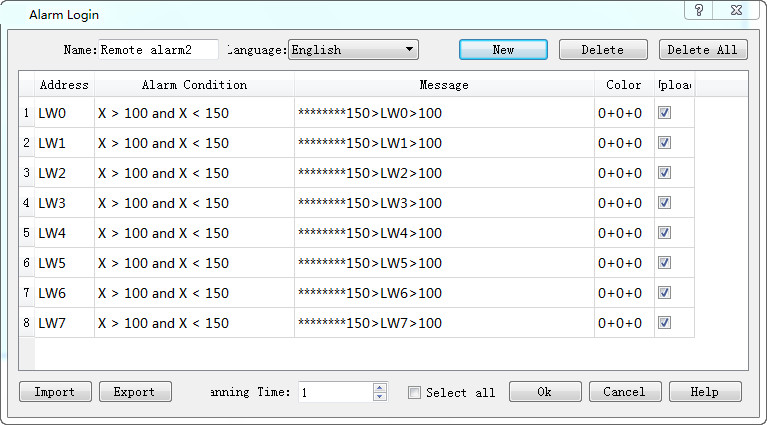Click the Alarm Condition column header
Screen dimensions: 767x425
point(194,85)
